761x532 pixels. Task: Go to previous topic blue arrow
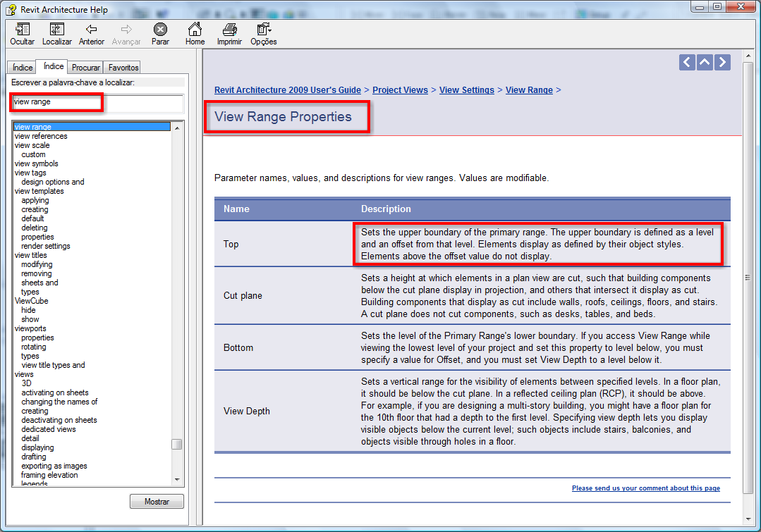tap(687, 62)
